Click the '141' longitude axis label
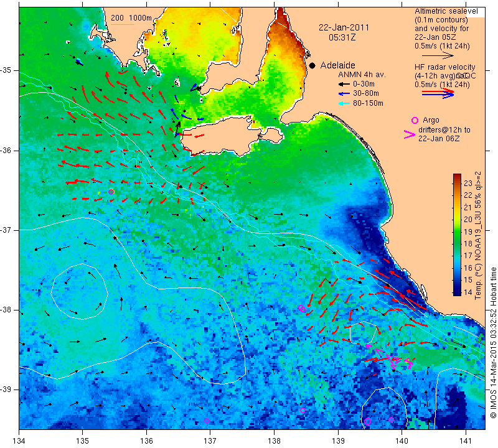This screenshot has height=448, width=498. [x=466, y=441]
